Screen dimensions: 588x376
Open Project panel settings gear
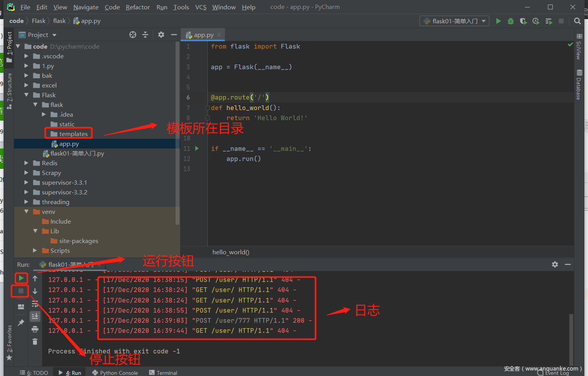161,35
